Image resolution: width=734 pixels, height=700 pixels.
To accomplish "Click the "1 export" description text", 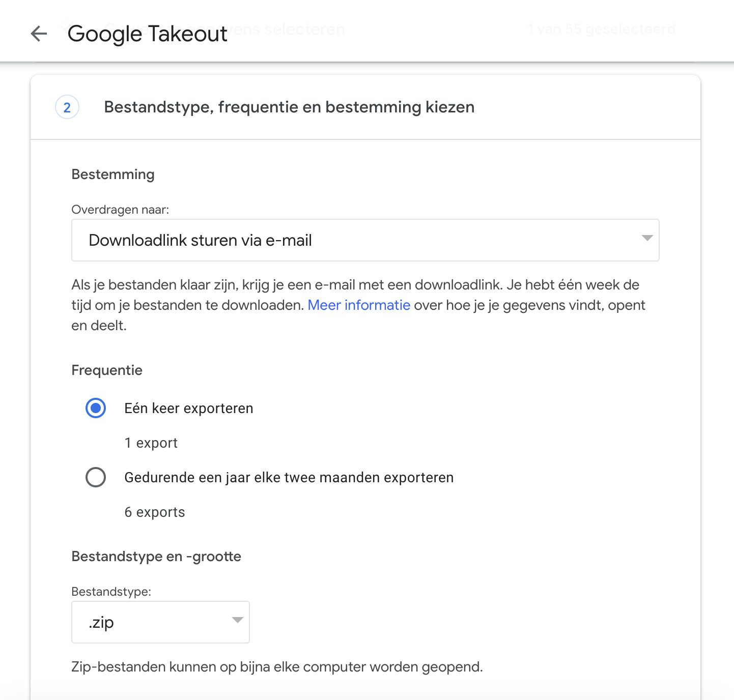I will coord(151,443).
